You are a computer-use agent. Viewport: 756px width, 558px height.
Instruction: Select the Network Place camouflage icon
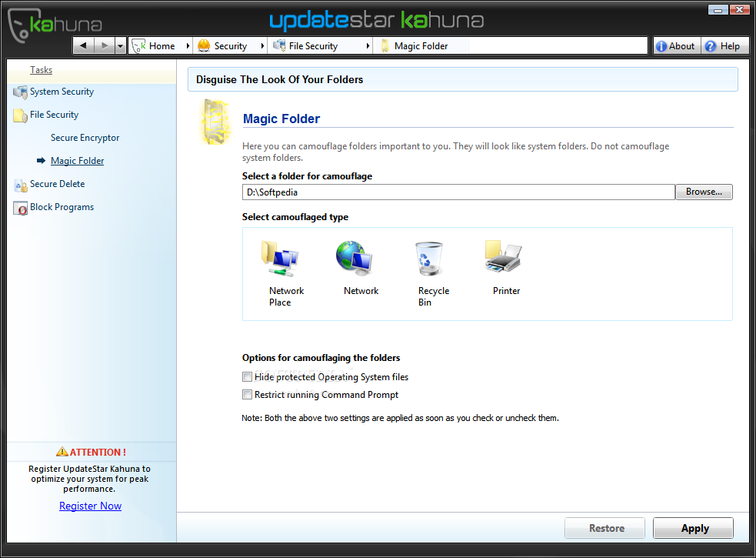coord(280,259)
